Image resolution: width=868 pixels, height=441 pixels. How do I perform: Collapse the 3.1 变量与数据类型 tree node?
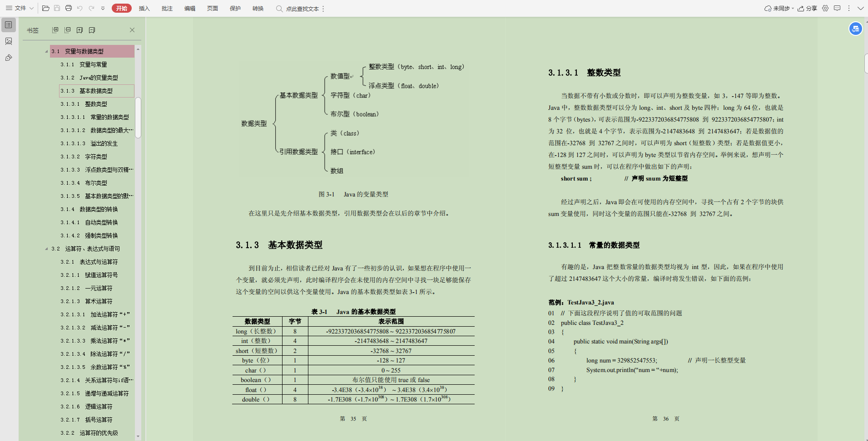click(x=47, y=51)
